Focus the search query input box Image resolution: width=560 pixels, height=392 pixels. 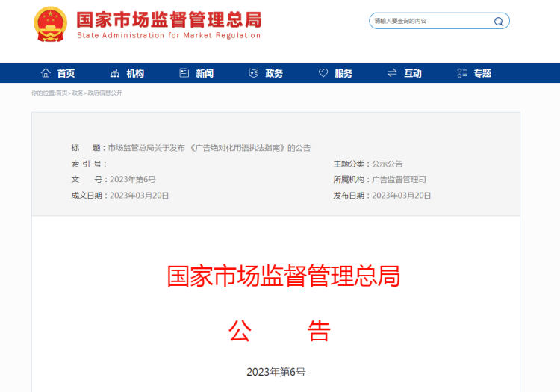tap(429, 22)
